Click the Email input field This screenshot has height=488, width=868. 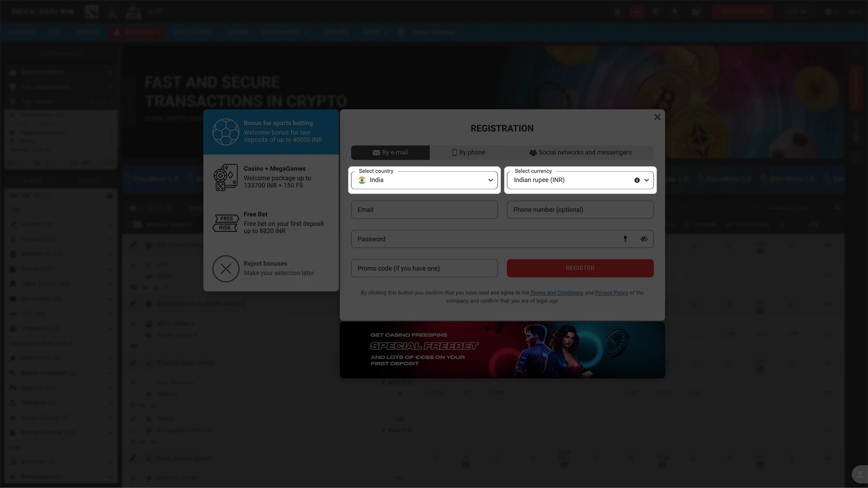pyautogui.click(x=424, y=209)
